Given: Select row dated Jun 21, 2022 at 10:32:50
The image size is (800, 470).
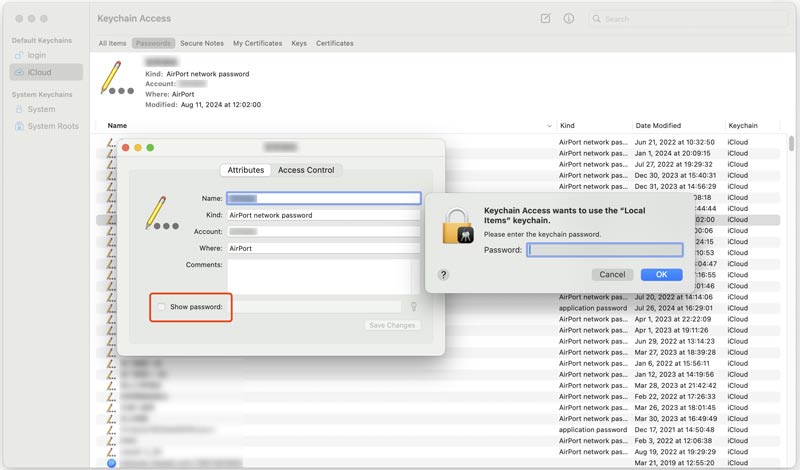Looking at the screenshot, I should [438, 142].
